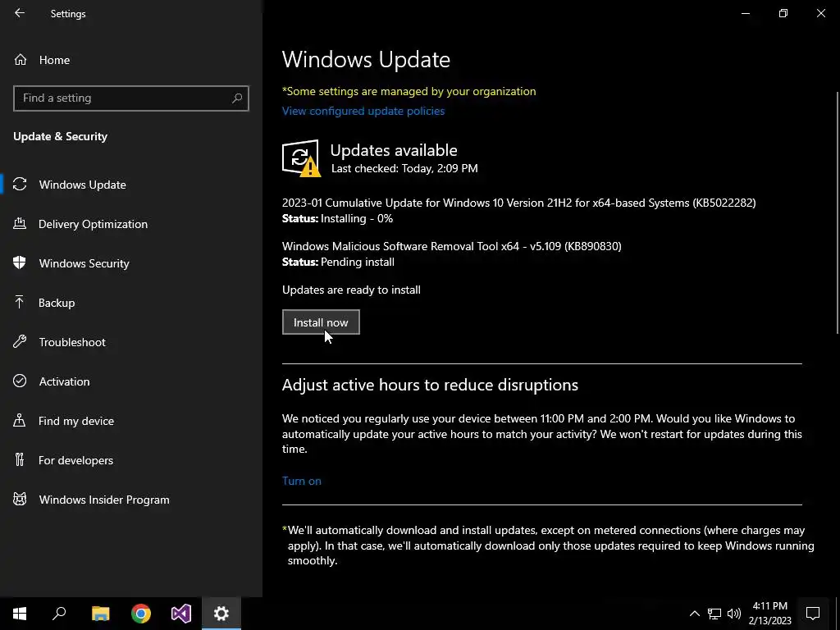Open the notification center icon
The image size is (840, 630).
coord(813,614)
